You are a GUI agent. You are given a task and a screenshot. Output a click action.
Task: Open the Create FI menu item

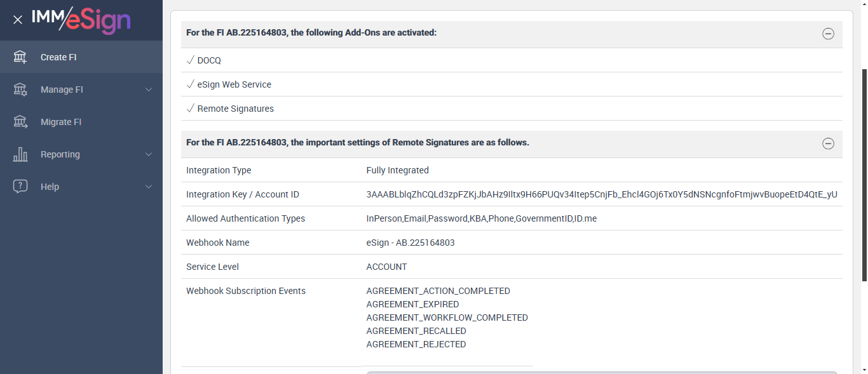pyautogui.click(x=58, y=57)
